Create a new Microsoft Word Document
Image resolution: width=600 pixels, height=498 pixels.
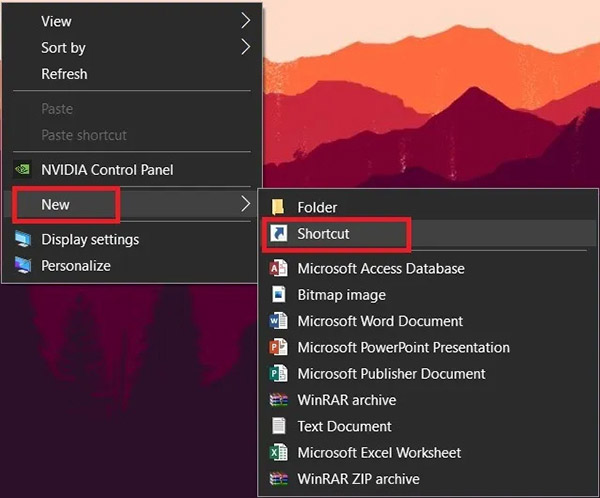[x=428, y=321]
